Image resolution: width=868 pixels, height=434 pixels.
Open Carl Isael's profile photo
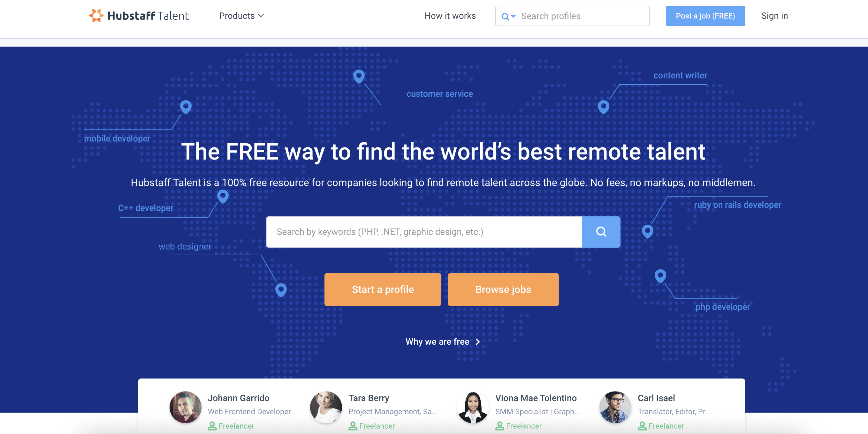pos(615,407)
